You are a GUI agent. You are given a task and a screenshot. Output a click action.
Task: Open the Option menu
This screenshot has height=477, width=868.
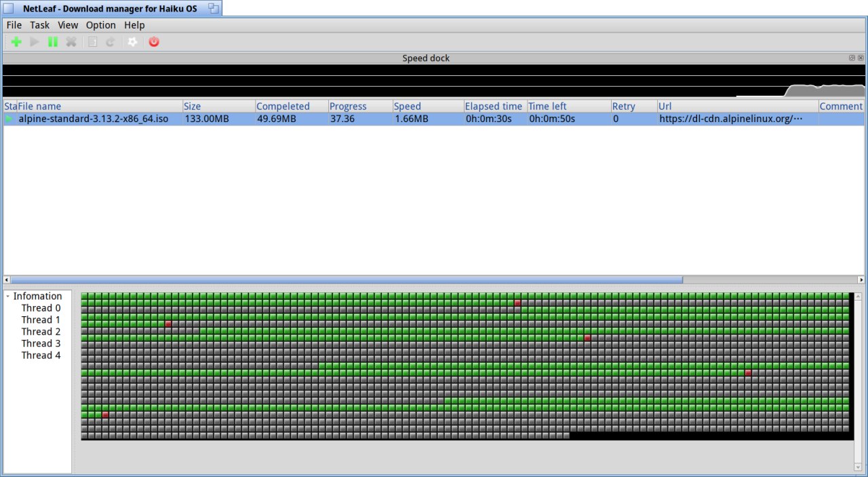coord(101,25)
